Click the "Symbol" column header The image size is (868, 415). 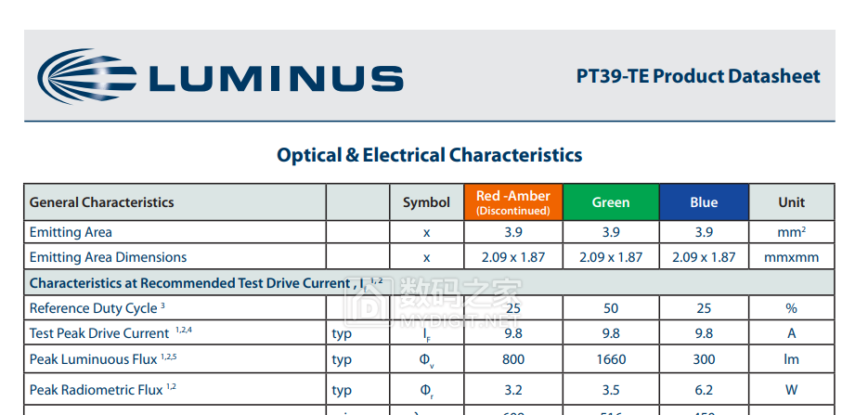426,202
